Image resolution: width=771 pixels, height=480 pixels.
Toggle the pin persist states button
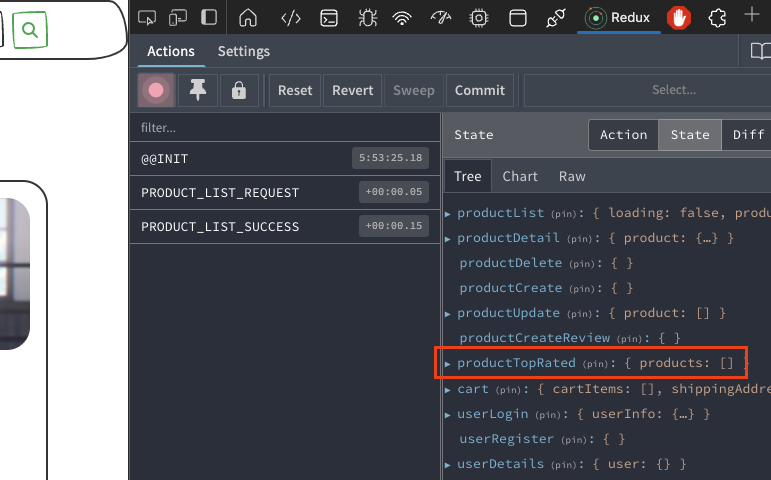(x=198, y=90)
